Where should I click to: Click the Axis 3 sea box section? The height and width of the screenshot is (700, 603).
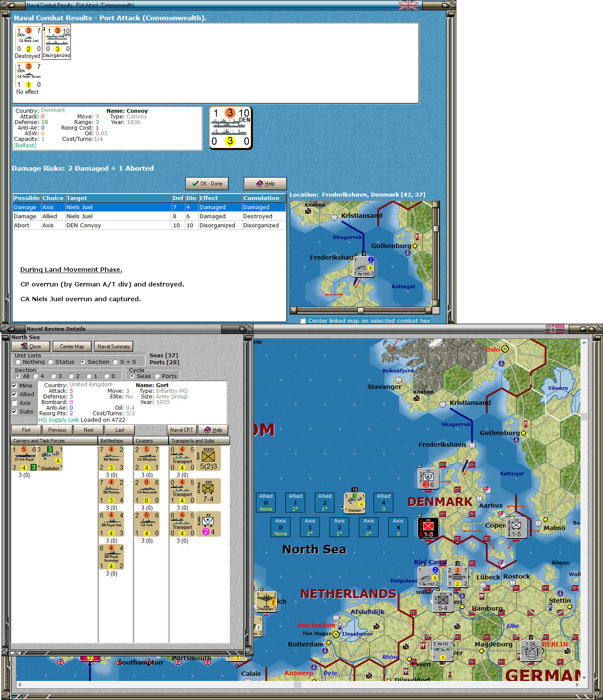[x=369, y=527]
